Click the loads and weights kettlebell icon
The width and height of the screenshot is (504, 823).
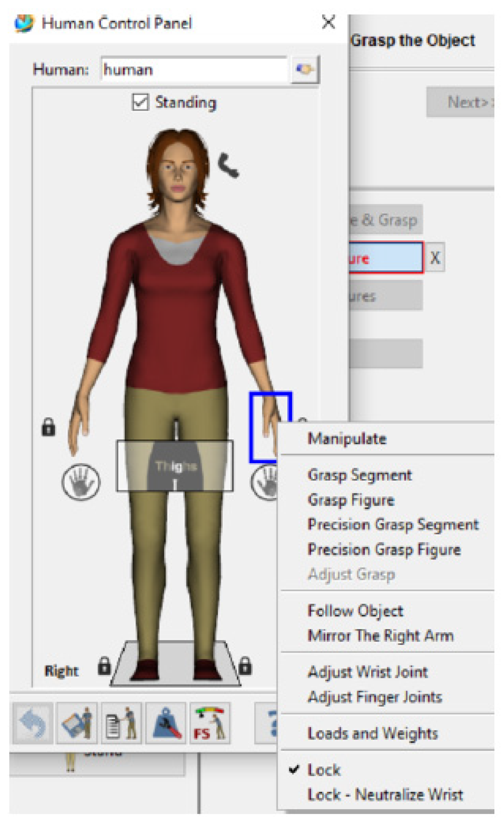pyautogui.click(x=166, y=723)
